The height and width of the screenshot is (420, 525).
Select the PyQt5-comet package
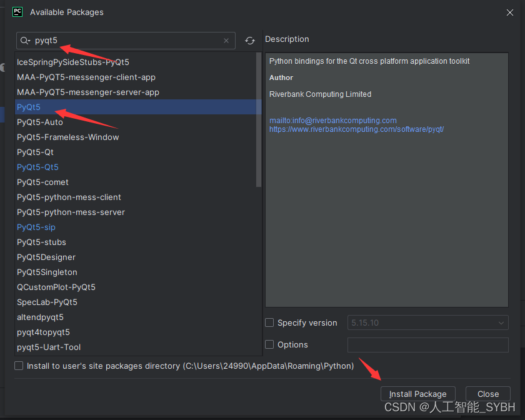(138, 182)
